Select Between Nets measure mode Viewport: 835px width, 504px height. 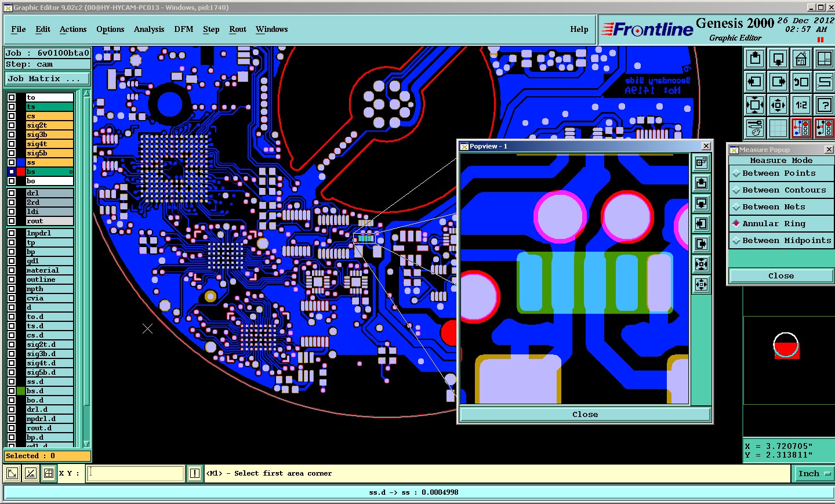781,207
